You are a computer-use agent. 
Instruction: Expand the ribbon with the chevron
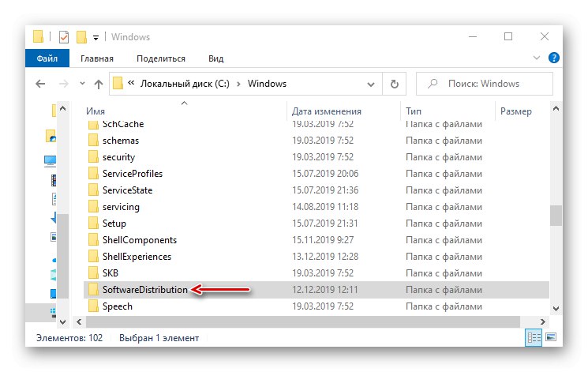(536, 58)
